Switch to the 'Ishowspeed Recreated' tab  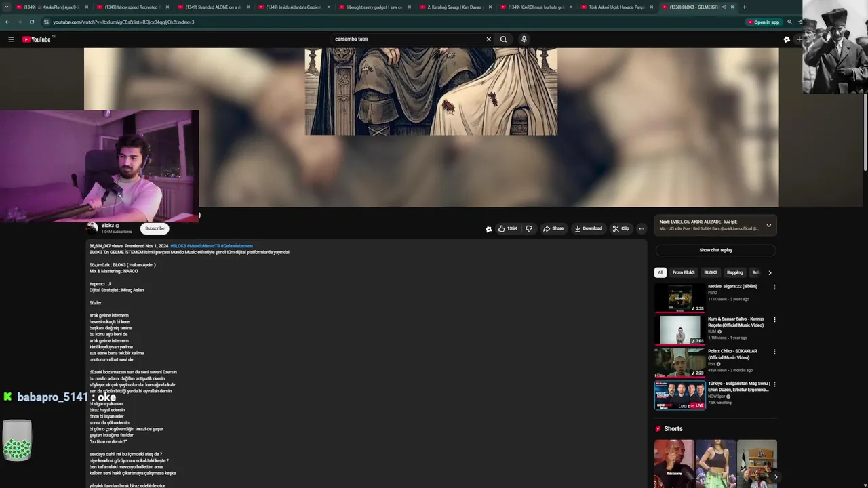[132, 7]
